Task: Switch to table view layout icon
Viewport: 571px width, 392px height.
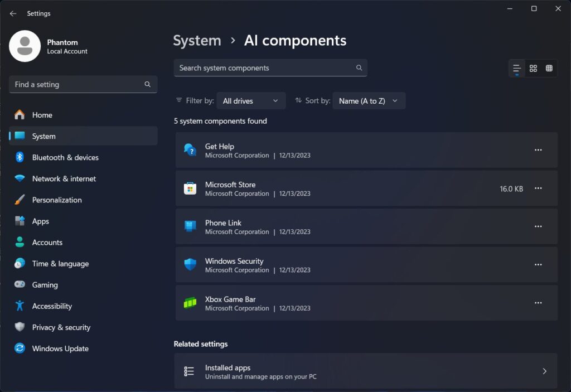Action: coord(549,68)
